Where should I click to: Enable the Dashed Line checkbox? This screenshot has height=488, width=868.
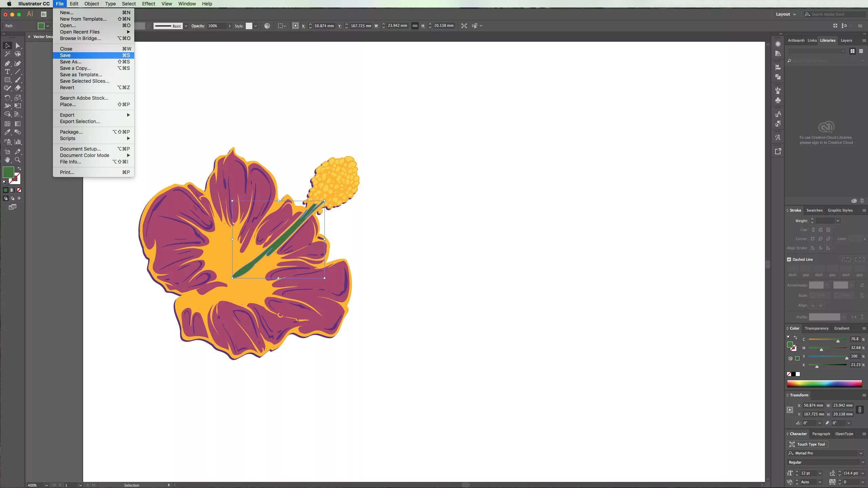[x=789, y=259]
